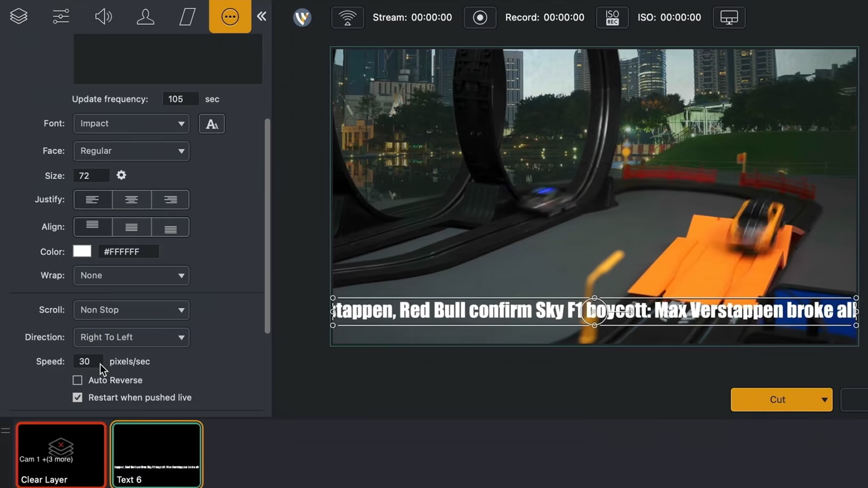Image resolution: width=868 pixels, height=488 pixels.
Task: Open size settings gear icon
Action: (121, 175)
